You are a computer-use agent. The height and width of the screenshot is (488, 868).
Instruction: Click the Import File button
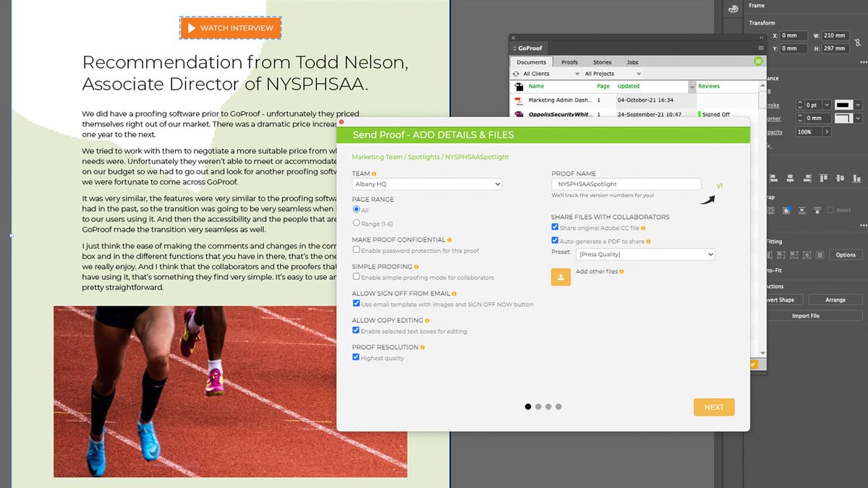coord(805,316)
